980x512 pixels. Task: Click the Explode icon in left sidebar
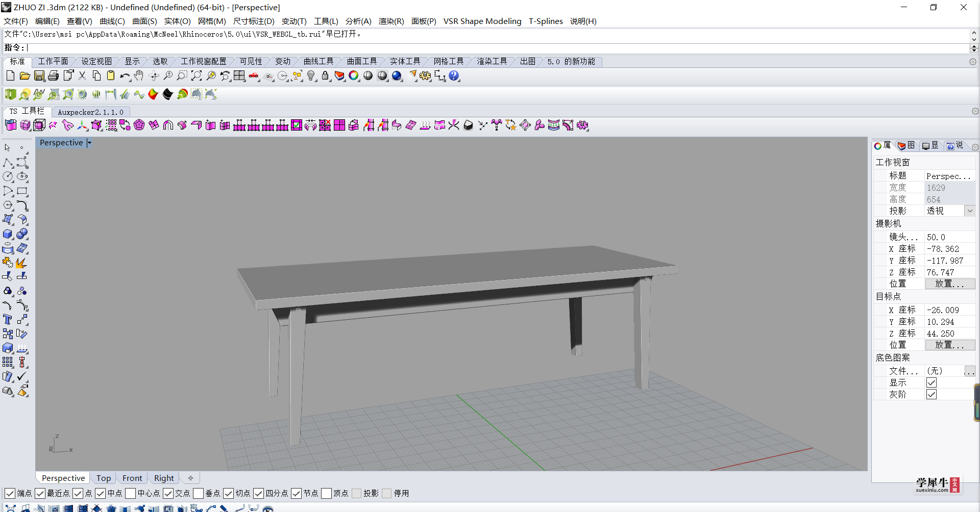(22, 263)
